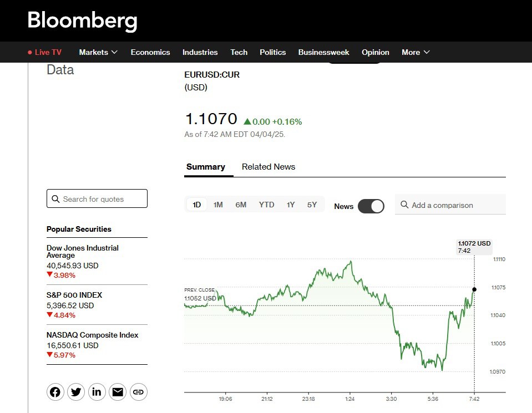Open the Live TV link
The height and width of the screenshot is (413, 532).
tap(45, 52)
